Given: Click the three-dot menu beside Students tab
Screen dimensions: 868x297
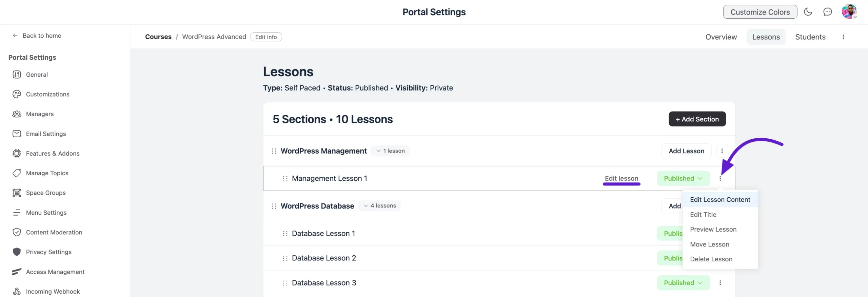Looking at the screenshot, I should tap(843, 37).
